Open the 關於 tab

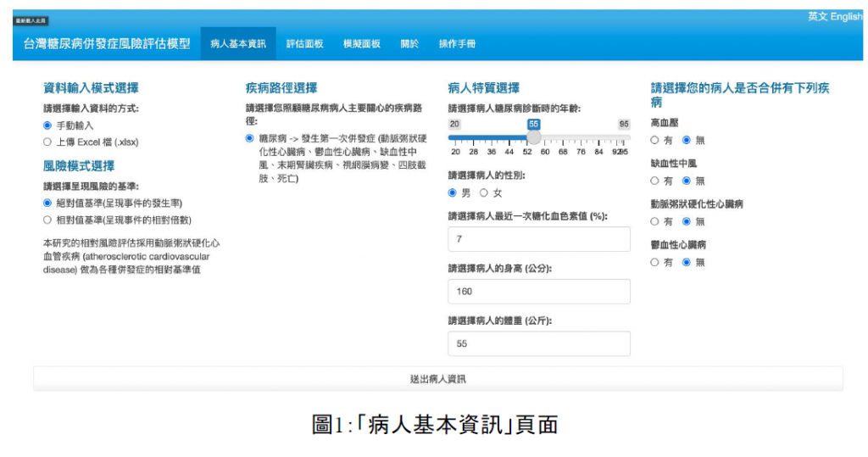click(409, 43)
